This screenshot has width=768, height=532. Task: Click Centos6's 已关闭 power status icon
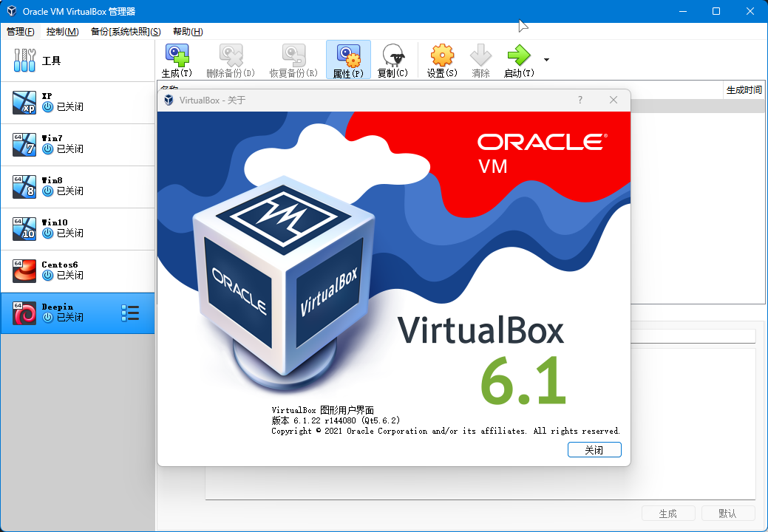coord(47,275)
